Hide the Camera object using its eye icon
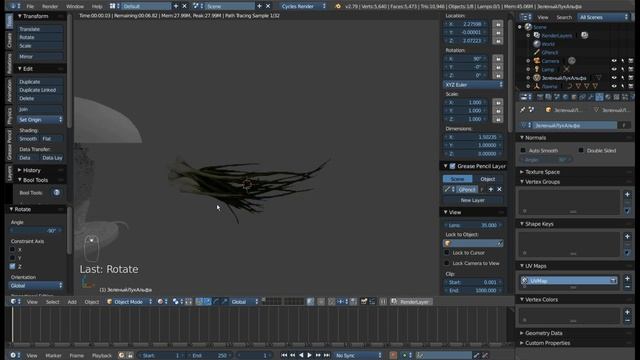 point(614,61)
